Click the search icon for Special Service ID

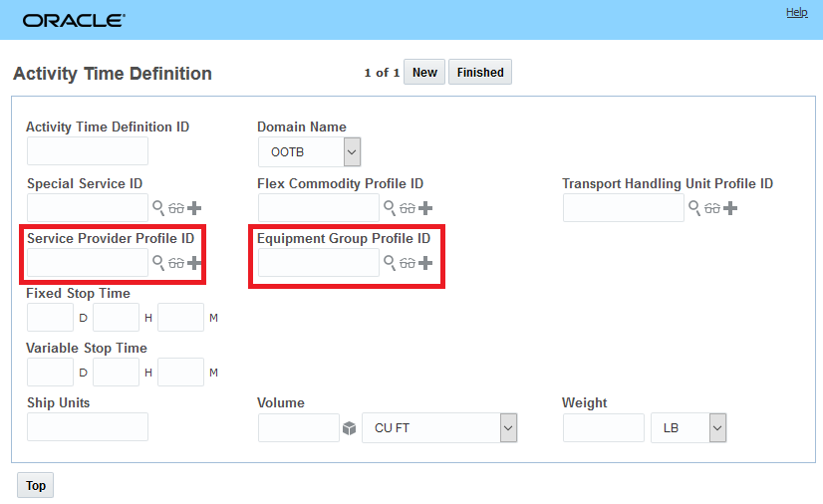pyautogui.click(x=157, y=207)
